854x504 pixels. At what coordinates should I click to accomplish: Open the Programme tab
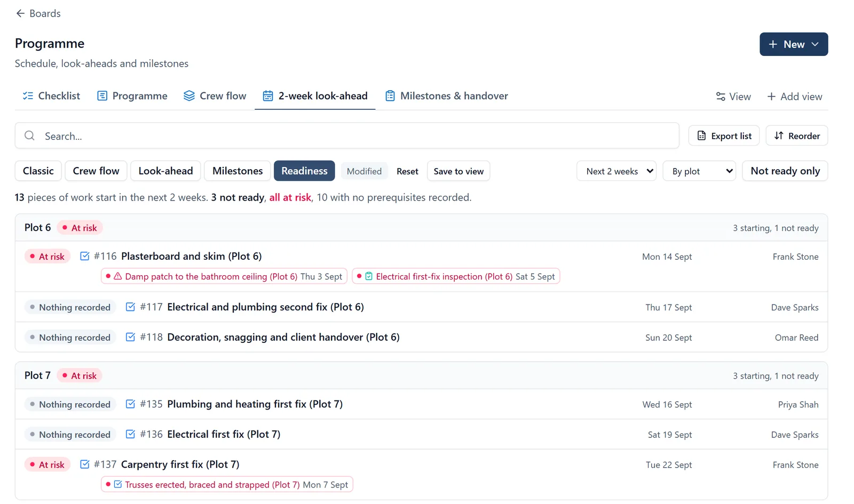pyautogui.click(x=132, y=96)
